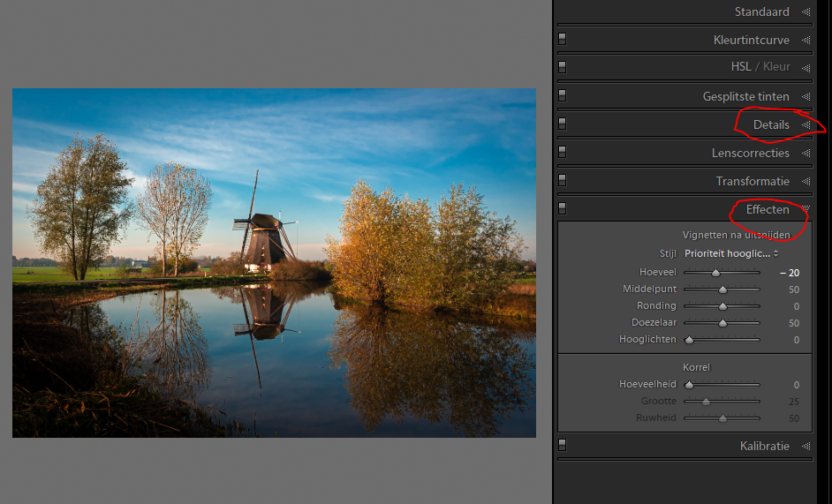
Task: Toggle the Kleurtintcurve panel on/off switch
Action: point(562,40)
